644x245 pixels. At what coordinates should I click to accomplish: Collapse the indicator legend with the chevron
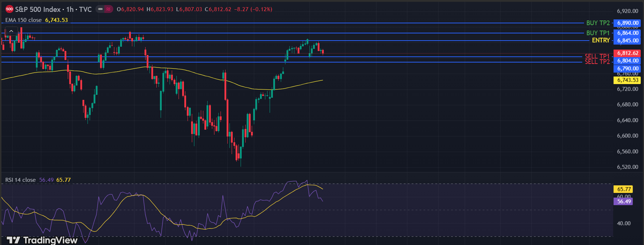pyautogui.click(x=11, y=31)
